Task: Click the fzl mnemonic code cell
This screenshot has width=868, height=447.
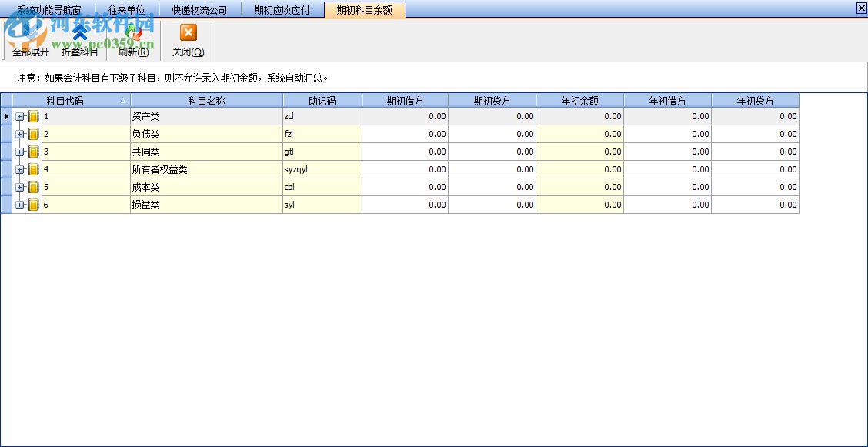Action: point(322,135)
